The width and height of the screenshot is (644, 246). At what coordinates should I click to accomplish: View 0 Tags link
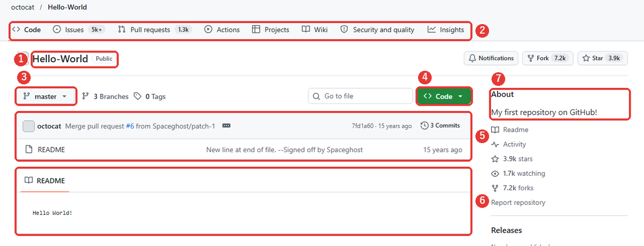150,96
